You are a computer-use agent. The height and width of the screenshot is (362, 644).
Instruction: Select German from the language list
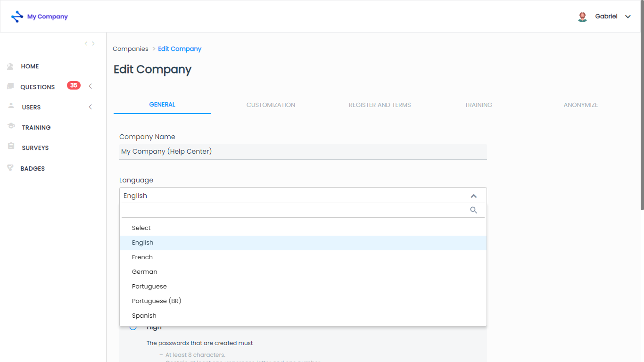coord(303,272)
